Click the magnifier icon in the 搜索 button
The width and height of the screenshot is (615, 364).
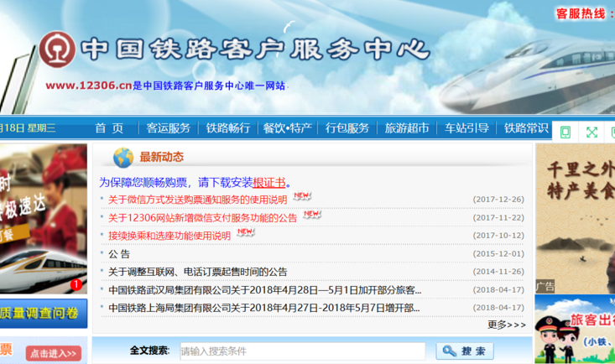[449, 351]
